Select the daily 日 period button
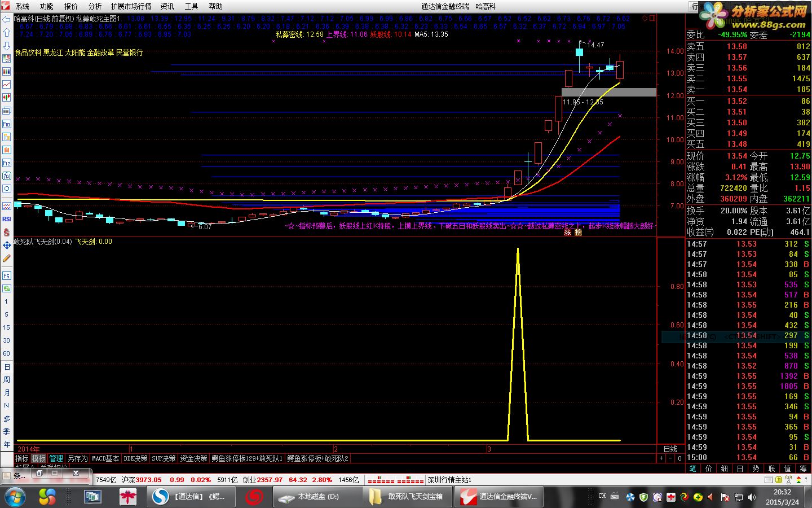This screenshot has width=812, height=508. pos(6,367)
